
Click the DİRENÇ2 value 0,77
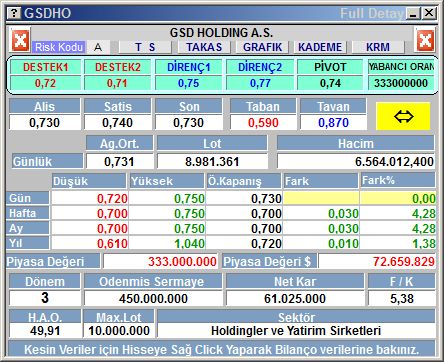tap(260, 83)
